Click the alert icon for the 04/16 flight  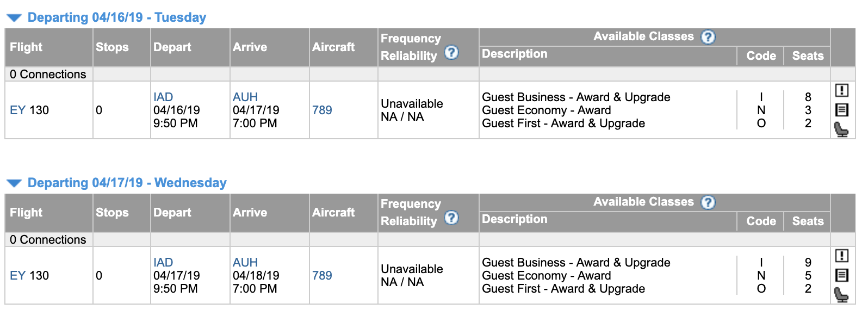tap(841, 90)
